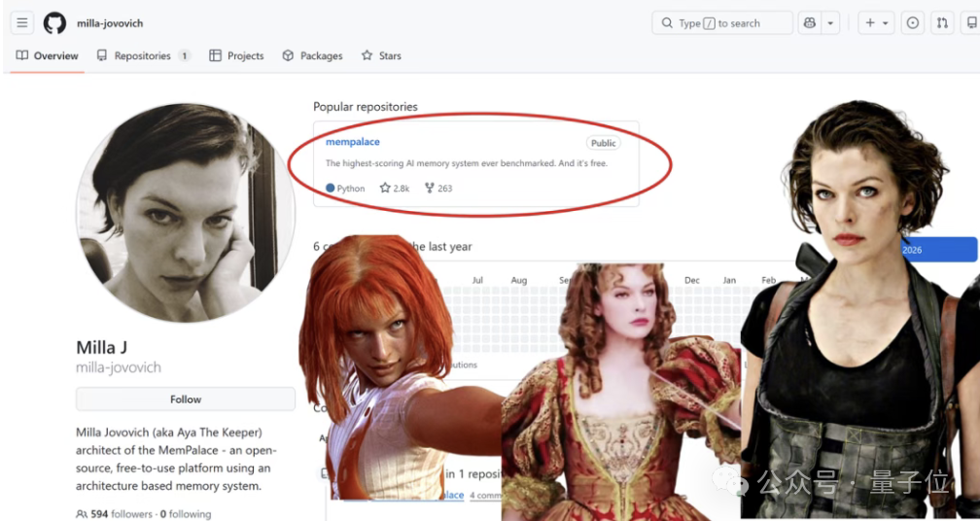Click the round profile avatar photo
Viewport: 980px width, 521px height.
pyautogui.click(x=186, y=213)
